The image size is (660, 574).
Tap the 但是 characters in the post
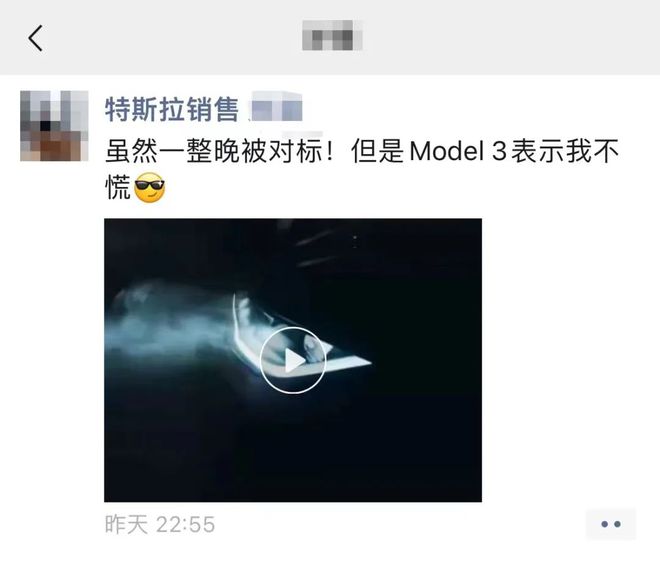click(377, 151)
